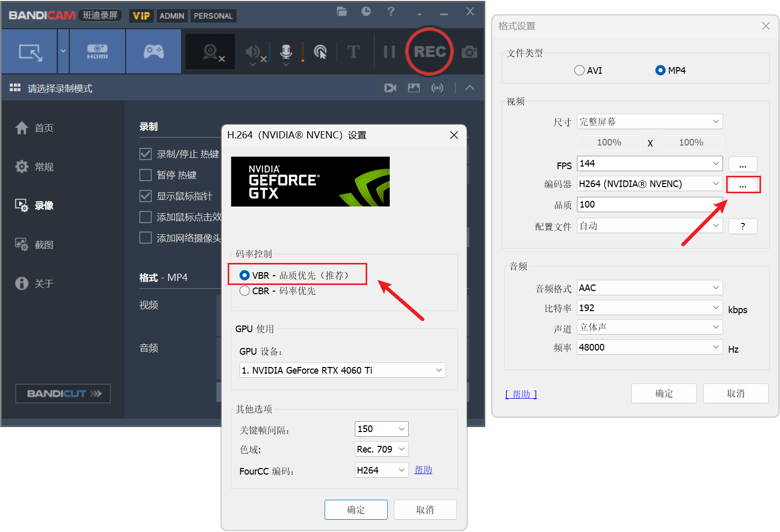Open 配置文件 profile dropdown
The image size is (780, 532).
[x=650, y=226]
